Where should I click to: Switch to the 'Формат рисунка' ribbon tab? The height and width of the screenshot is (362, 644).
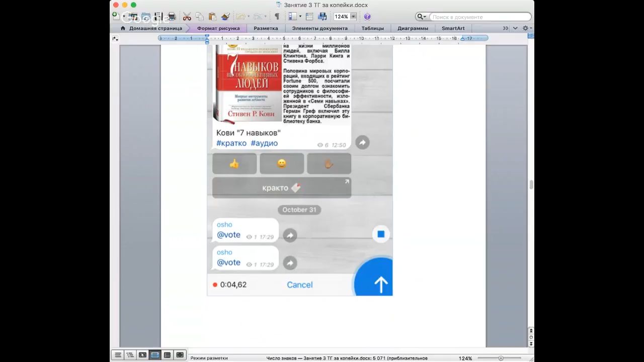pyautogui.click(x=218, y=28)
